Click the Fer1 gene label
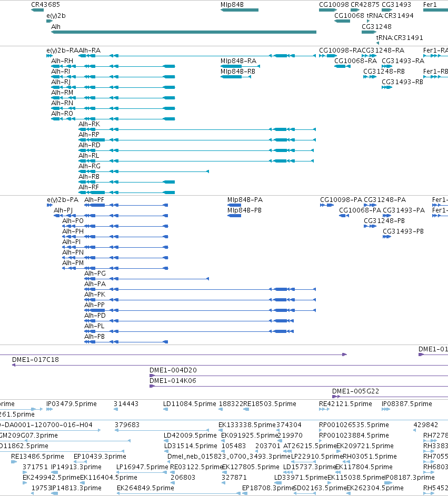 click(x=430, y=5)
